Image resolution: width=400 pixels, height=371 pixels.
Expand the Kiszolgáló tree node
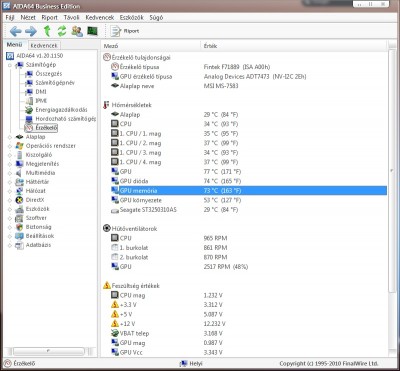[x=10, y=155]
